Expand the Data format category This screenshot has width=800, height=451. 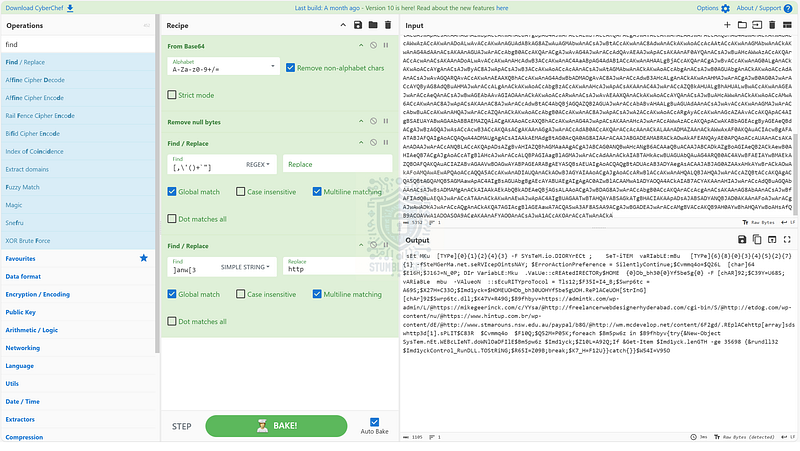(23, 277)
